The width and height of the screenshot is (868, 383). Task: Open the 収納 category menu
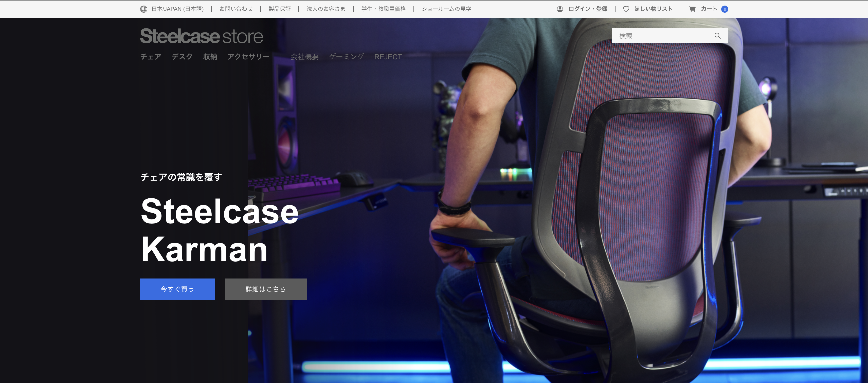(x=210, y=57)
